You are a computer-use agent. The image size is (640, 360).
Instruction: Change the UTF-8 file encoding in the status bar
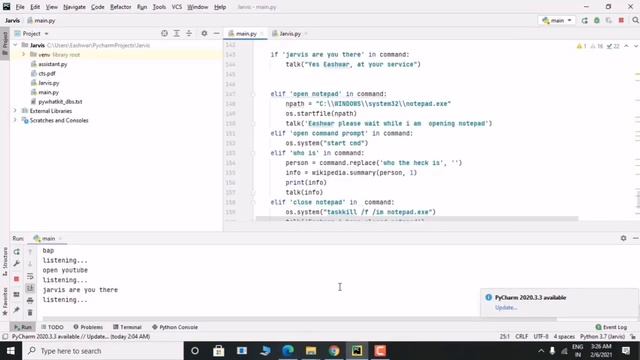(541, 337)
